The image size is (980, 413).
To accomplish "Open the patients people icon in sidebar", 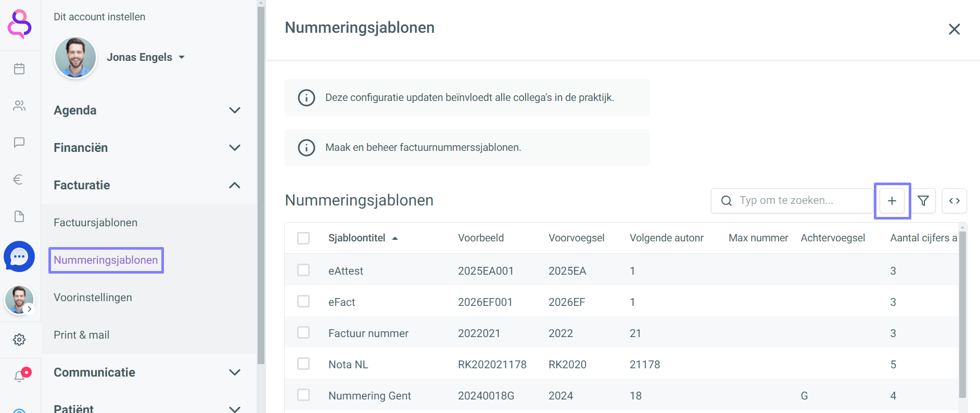I will [x=19, y=106].
